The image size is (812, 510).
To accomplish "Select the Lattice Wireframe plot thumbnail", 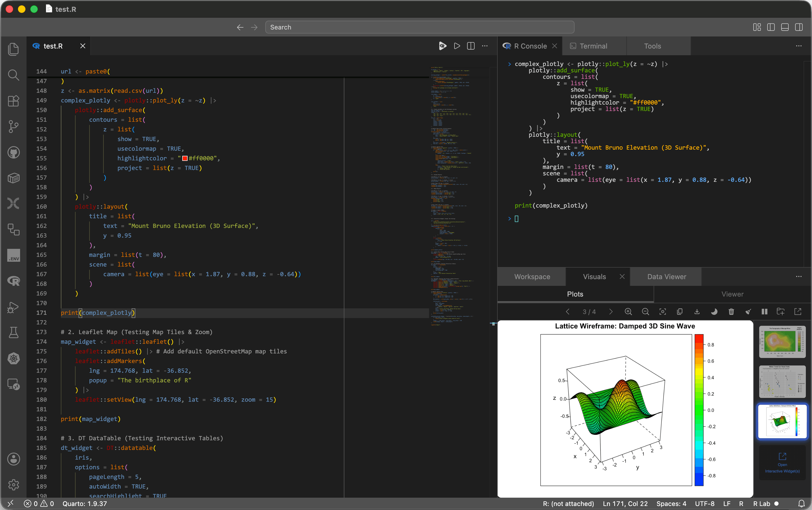I will click(782, 421).
